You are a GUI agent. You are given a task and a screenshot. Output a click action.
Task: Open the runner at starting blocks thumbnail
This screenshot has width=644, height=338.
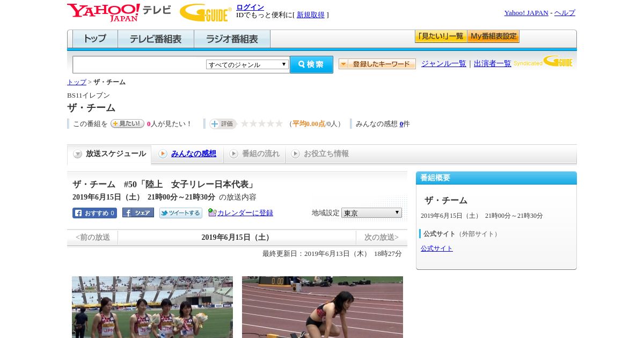click(323, 307)
